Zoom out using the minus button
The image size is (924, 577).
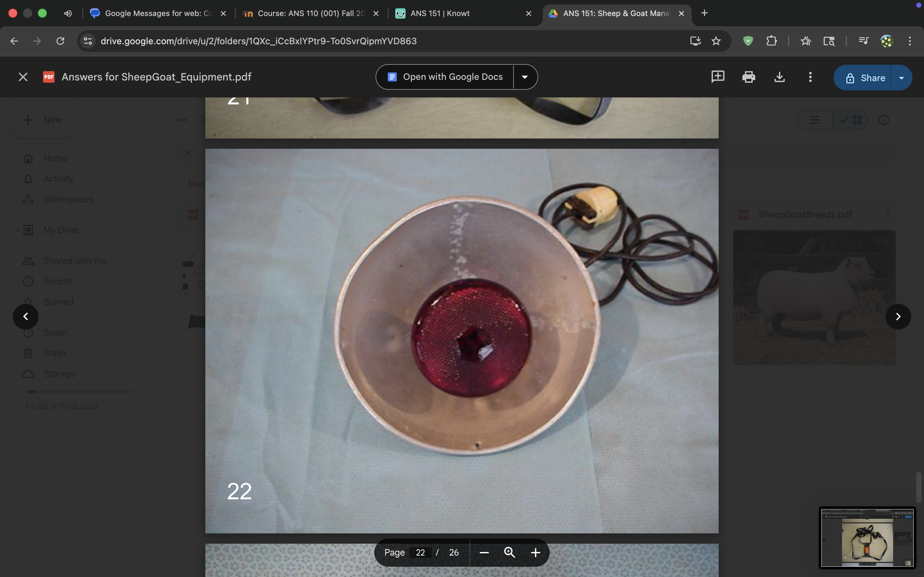(x=484, y=553)
